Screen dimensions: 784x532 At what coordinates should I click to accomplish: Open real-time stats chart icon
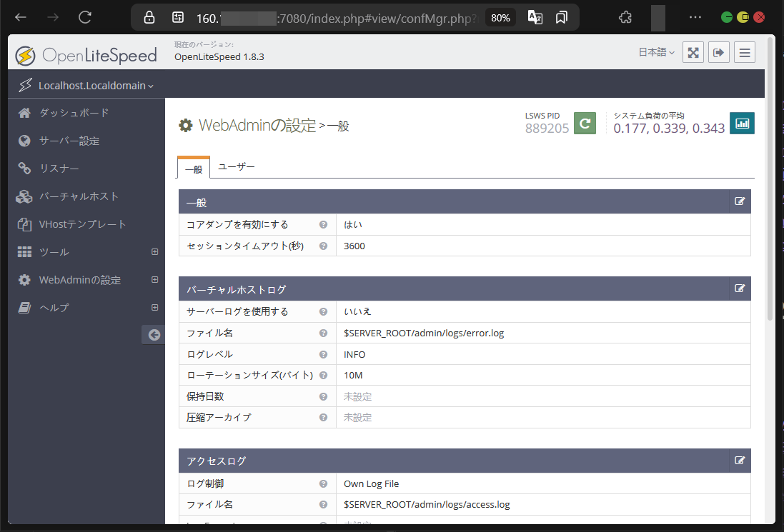pos(742,123)
